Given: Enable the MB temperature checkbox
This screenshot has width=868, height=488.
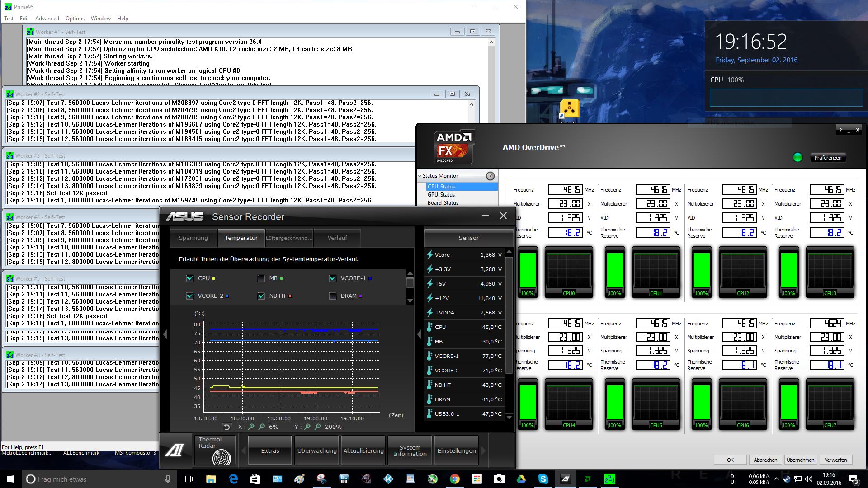Looking at the screenshot, I should (x=261, y=278).
